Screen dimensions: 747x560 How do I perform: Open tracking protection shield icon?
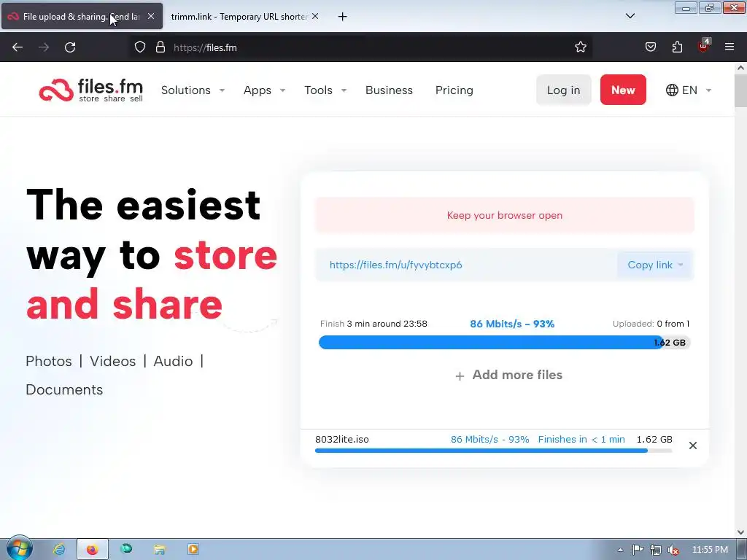point(139,47)
